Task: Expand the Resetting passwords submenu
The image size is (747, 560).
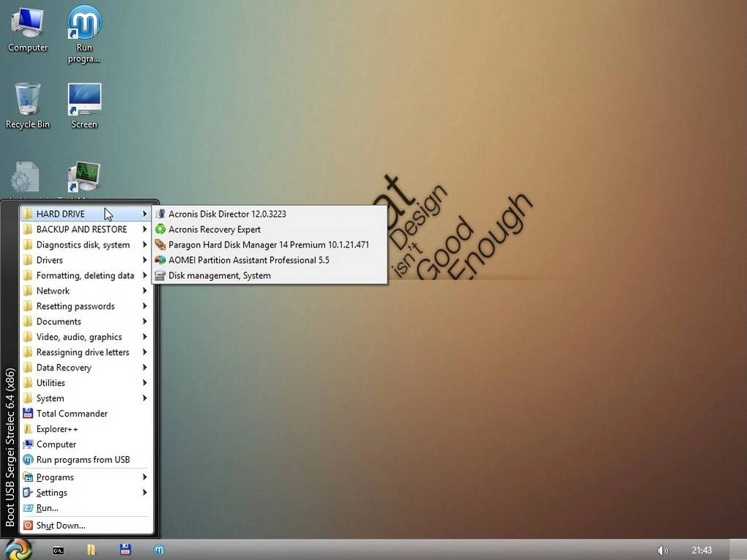Action: click(x=75, y=306)
